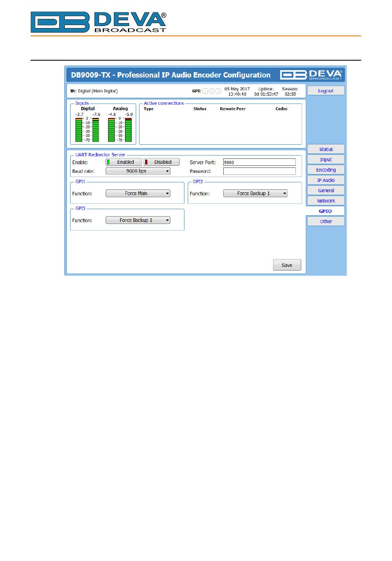
Task: Open the Baud rate dropdown
Action: [138, 171]
